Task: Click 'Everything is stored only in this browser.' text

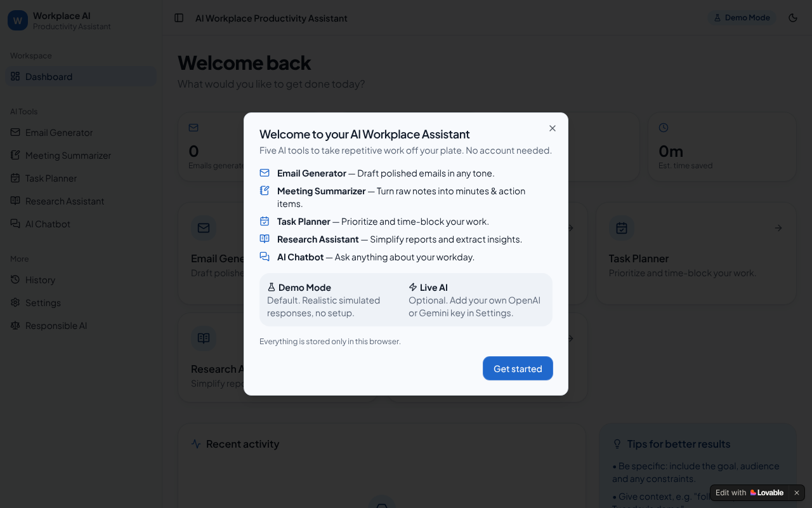Action: coord(330,342)
